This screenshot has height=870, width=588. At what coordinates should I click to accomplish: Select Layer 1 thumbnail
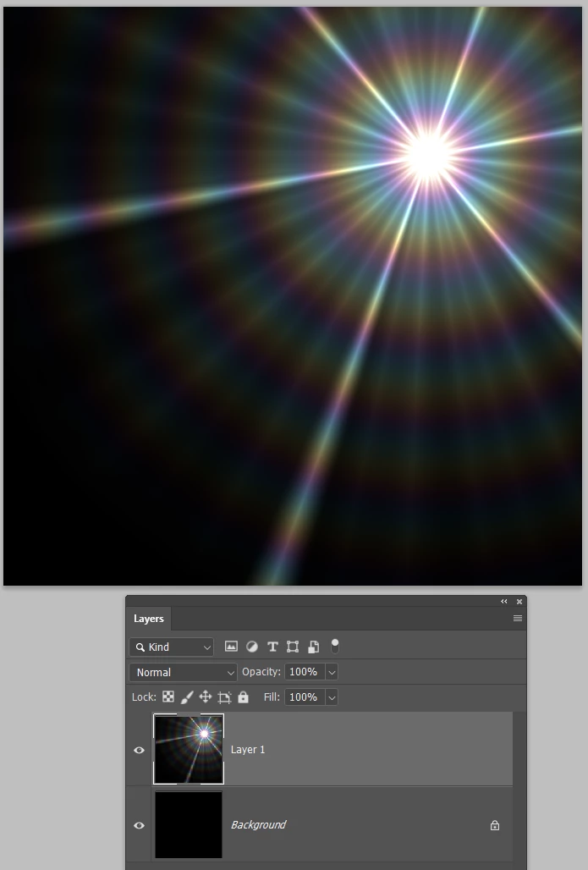point(189,749)
